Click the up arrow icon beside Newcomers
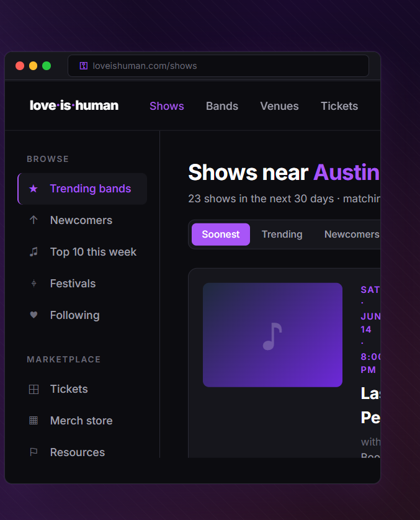Image resolution: width=420 pixels, height=520 pixels. 34,220
